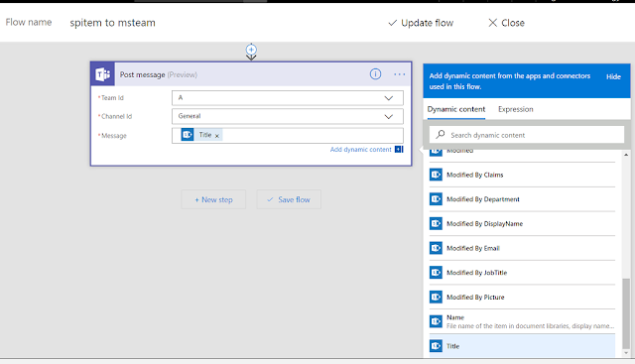Image resolution: width=635 pixels, height=364 pixels.
Task: Click the icon next to Modified By JobTitle
Action: click(x=436, y=273)
